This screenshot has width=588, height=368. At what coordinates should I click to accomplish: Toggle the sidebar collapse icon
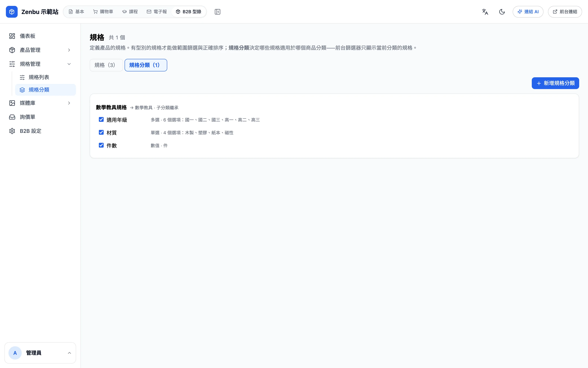(x=217, y=12)
